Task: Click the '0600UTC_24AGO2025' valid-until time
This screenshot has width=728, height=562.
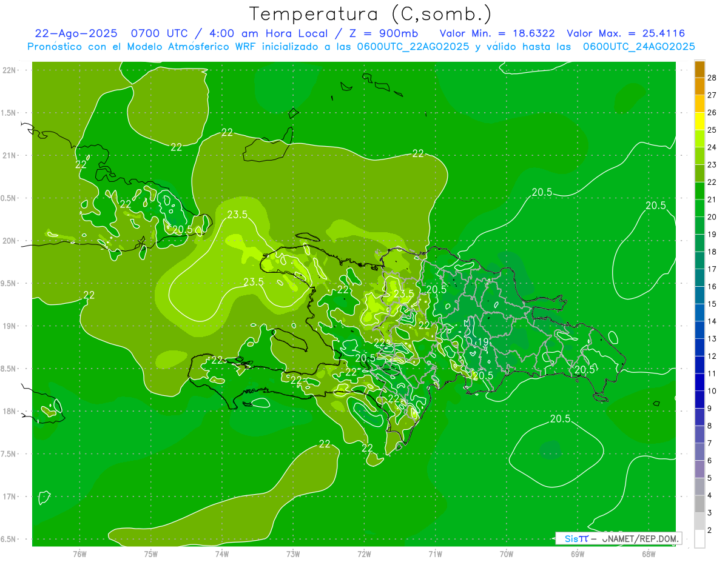Action: [x=639, y=47]
